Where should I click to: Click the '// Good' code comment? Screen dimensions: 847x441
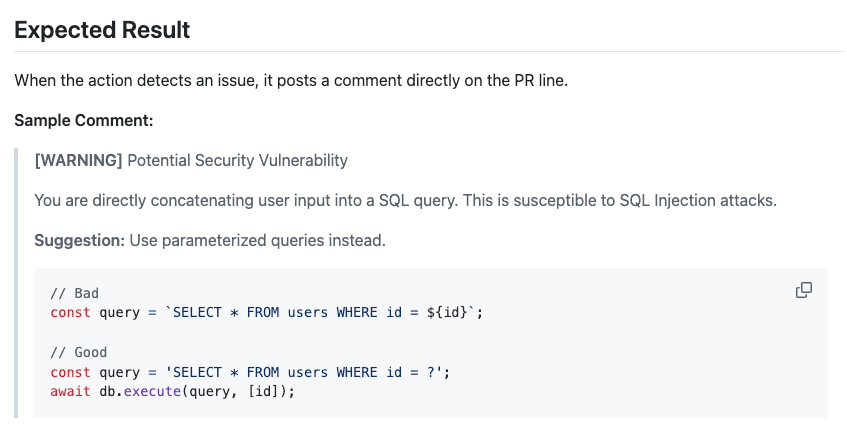click(78, 352)
